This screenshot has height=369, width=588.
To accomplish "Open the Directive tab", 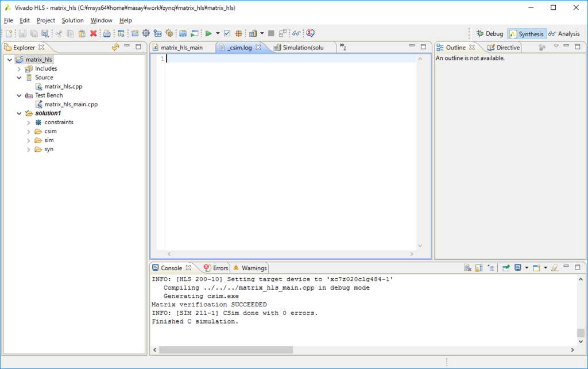I will point(503,48).
